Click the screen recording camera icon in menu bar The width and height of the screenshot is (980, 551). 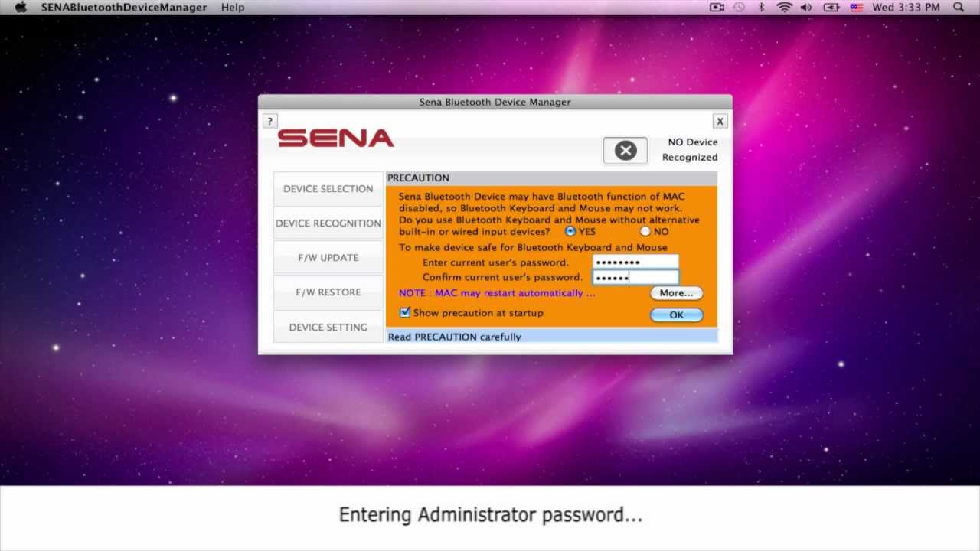tap(717, 7)
